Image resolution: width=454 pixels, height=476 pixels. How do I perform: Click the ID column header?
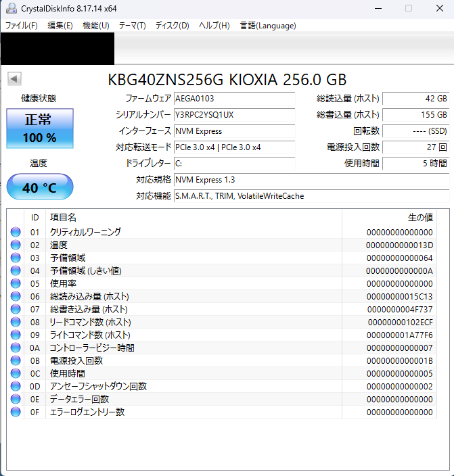pyautogui.click(x=35, y=217)
